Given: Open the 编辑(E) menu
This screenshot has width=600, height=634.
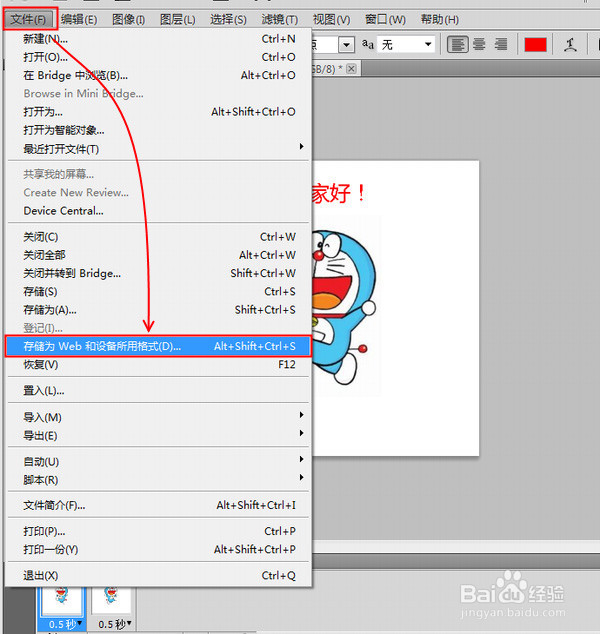Looking at the screenshot, I should tap(79, 19).
